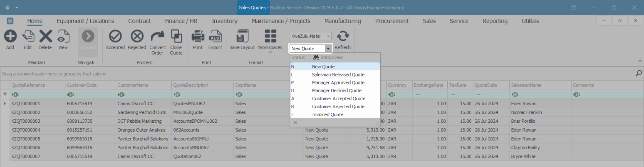Choose Customer Rejected Quote from list
This screenshot has height=167, width=644.
point(338,107)
